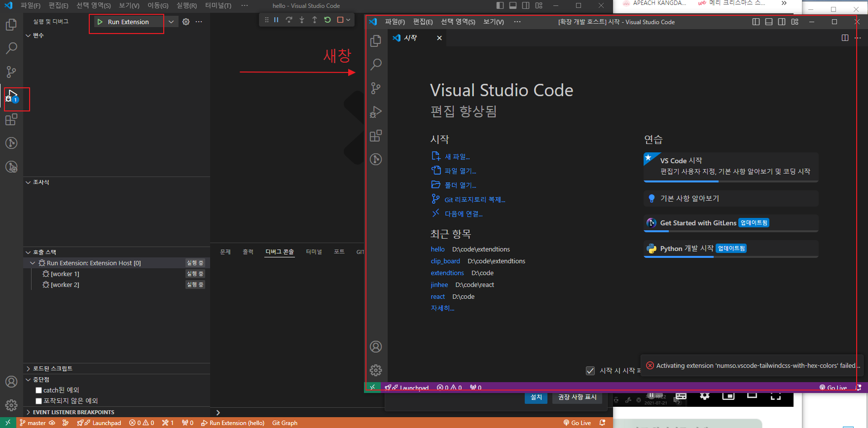The width and height of the screenshot is (868, 428).
Task: Open launch.json via gear icon in debug header
Action: (186, 22)
